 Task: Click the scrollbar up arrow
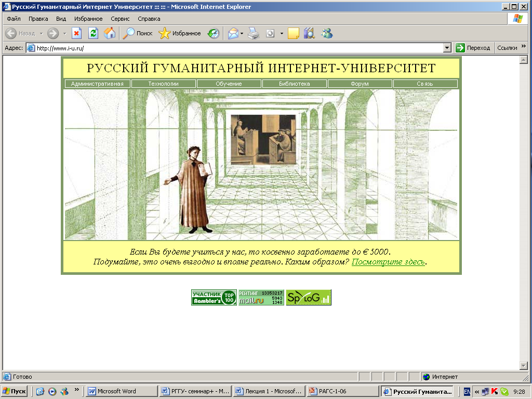tap(524, 60)
